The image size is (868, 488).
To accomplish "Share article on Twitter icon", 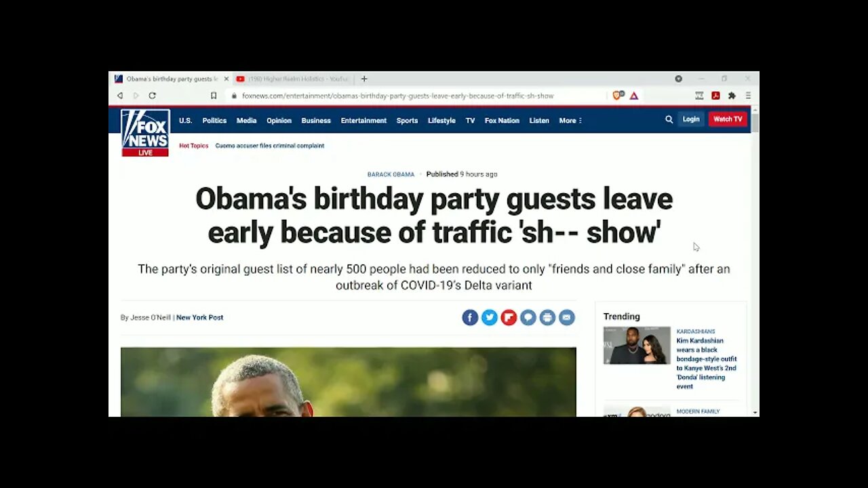I will point(490,317).
